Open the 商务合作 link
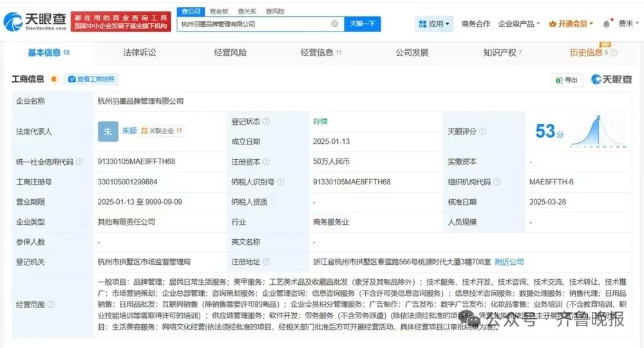 tap(476, 24)
